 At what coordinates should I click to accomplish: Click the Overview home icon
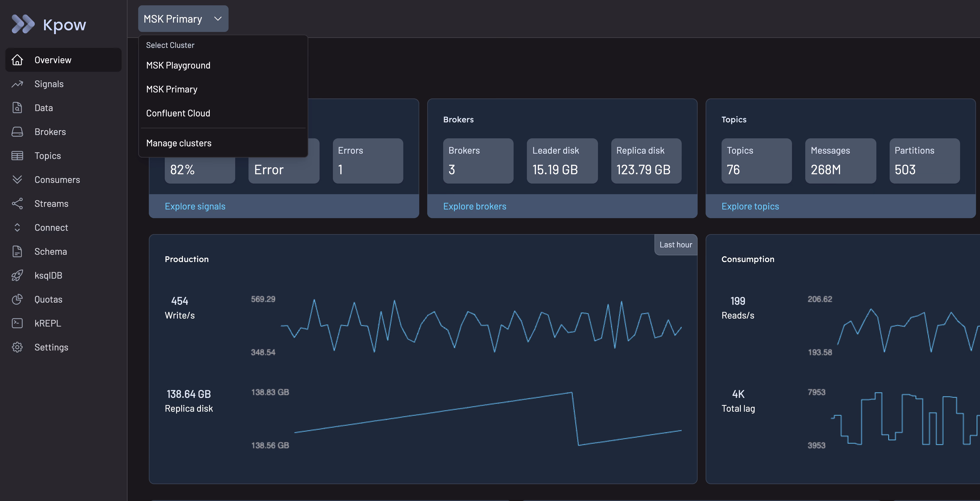tap(17, 60)
